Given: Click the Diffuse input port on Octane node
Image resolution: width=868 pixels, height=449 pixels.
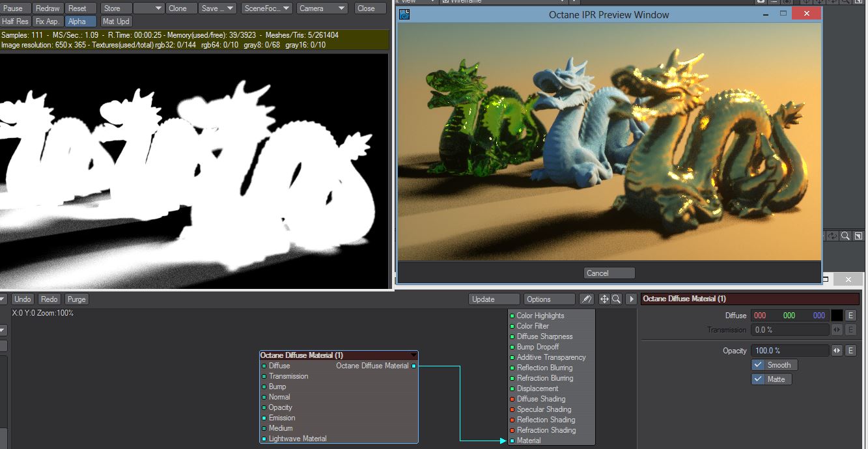Looking at the screenshot, I should (264, 366).
